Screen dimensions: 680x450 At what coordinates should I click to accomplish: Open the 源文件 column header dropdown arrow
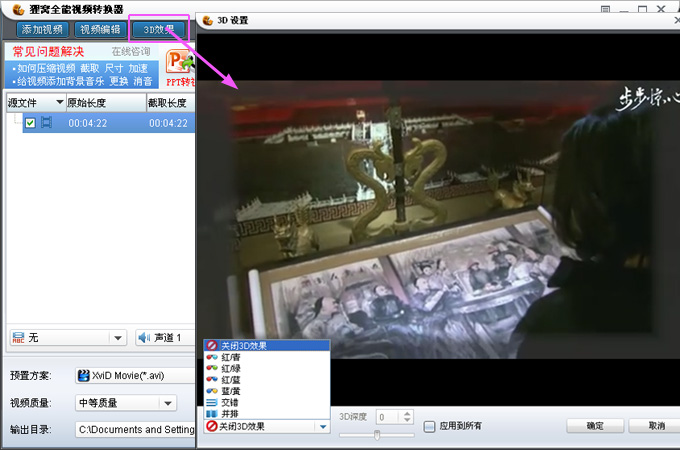pos(60,102)
